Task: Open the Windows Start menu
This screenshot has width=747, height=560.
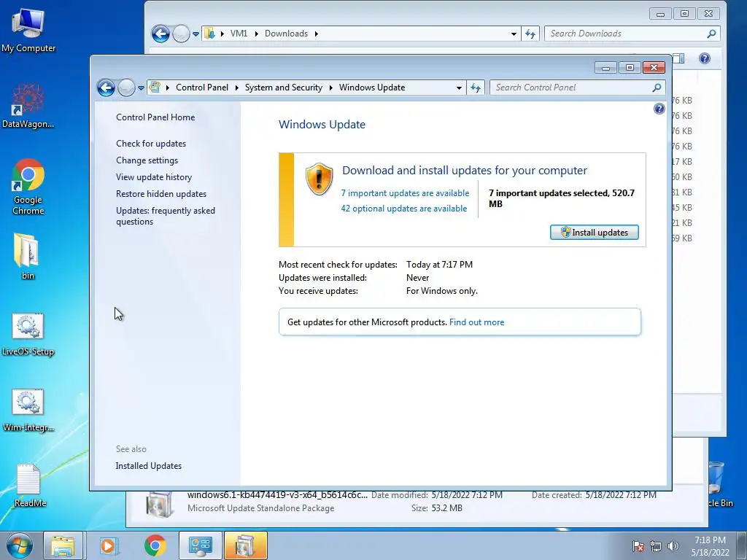Action: point(20,545)
